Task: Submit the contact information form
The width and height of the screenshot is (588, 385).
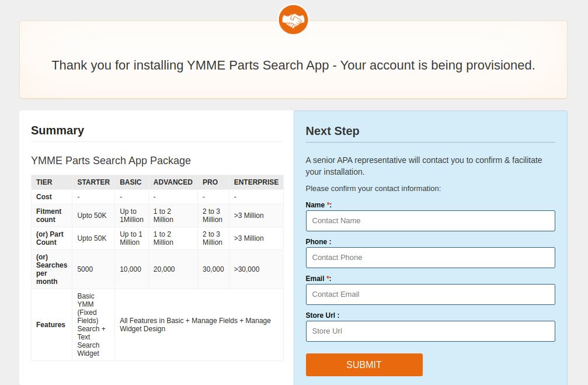Action: (364, 365)
